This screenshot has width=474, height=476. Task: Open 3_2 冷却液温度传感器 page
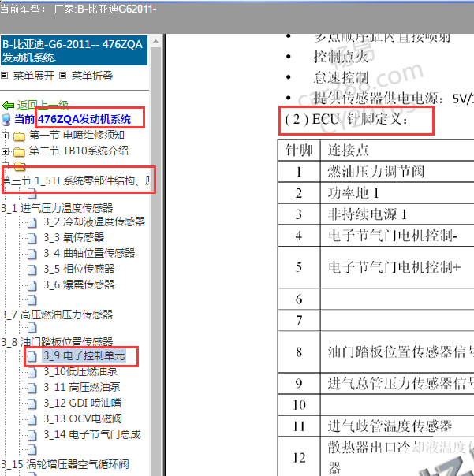[x=94, y=221]
